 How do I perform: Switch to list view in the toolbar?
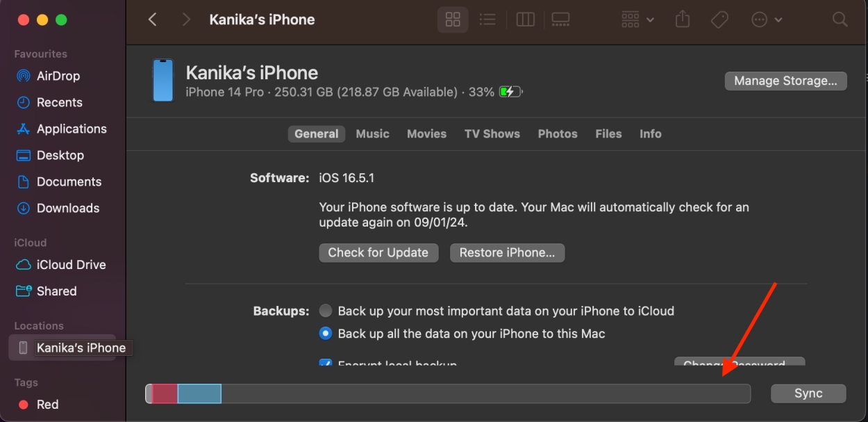point(487,19)
